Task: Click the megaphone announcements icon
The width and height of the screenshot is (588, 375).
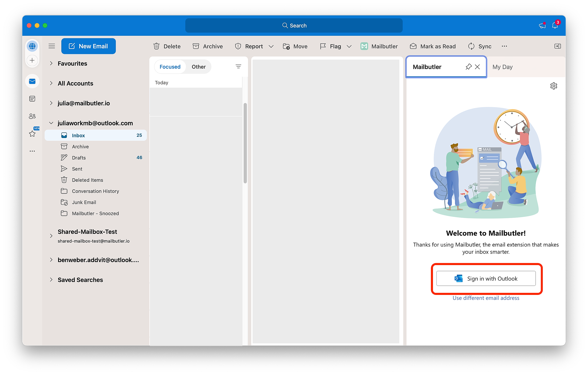Action: [x=542, y=25]
